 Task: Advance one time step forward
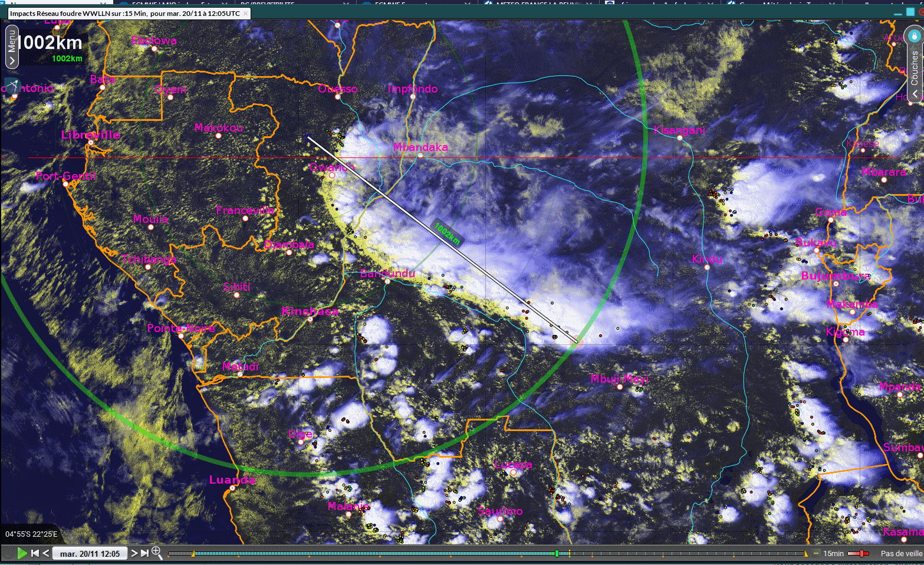pos(134,553)
